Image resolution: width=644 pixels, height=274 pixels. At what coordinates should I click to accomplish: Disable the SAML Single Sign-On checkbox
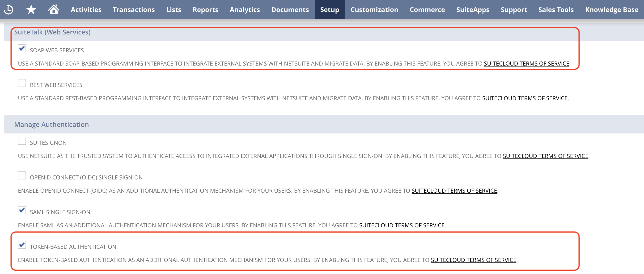22,210
